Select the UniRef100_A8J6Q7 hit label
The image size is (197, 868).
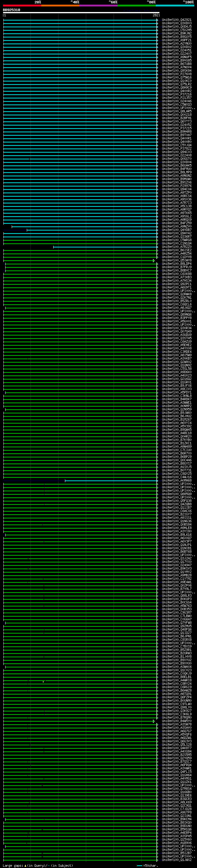(177, 308)
